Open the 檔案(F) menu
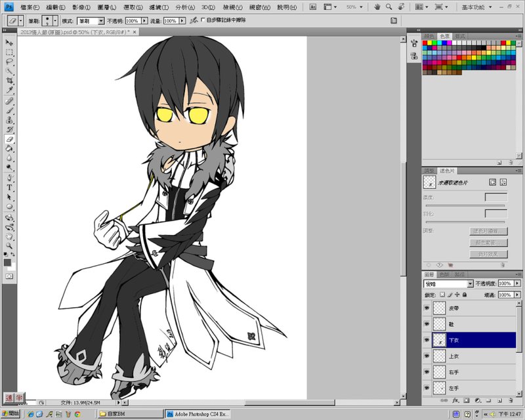 [30, 7]
